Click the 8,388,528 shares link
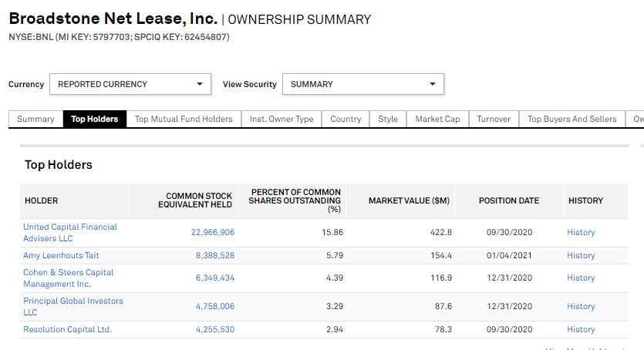Screen dimensions: 644x350 pyautogui.click(x=215, y=255)
